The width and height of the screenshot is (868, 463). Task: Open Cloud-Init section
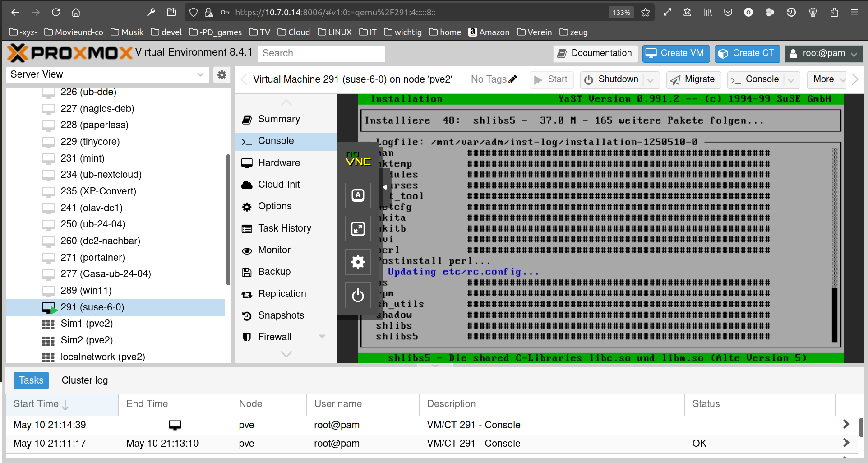[x=286, y=185]
